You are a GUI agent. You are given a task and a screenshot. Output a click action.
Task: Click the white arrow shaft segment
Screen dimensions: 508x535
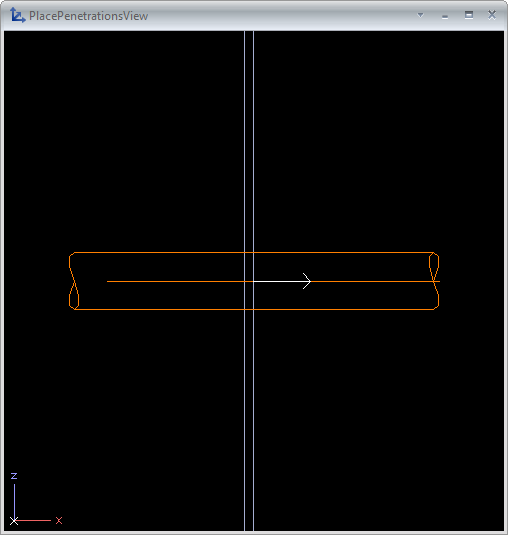(278, 281)
